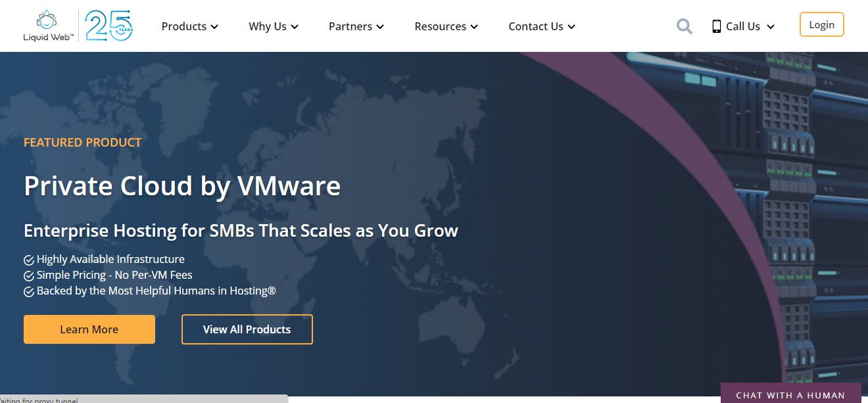
Task: Click the Private Cloud by VMware heading
Action: pyautogui.click(x=182, y=186)
